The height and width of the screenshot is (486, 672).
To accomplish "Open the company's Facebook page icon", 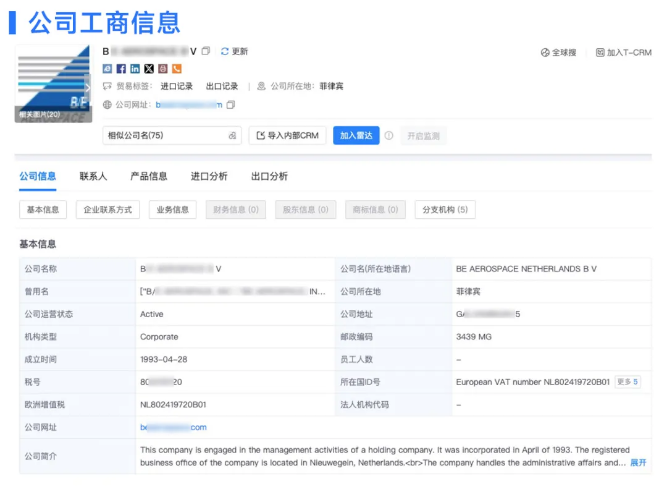I will (x=121, y=69).
